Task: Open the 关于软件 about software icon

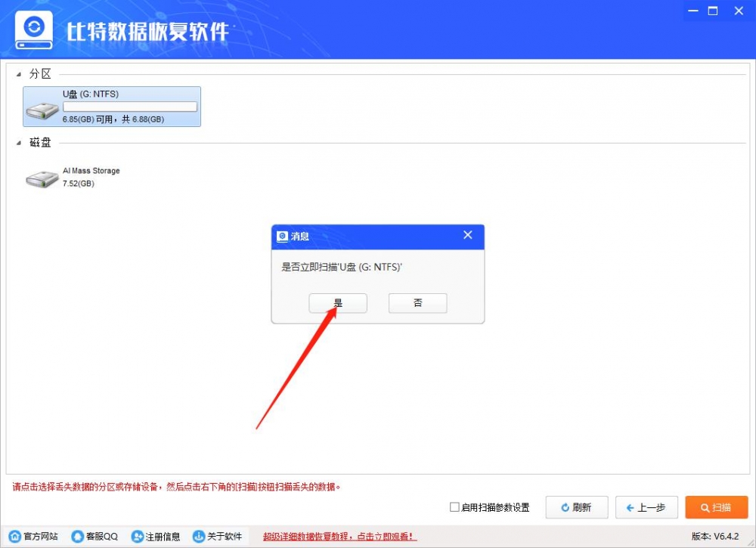Action: (x=197, y=537)
